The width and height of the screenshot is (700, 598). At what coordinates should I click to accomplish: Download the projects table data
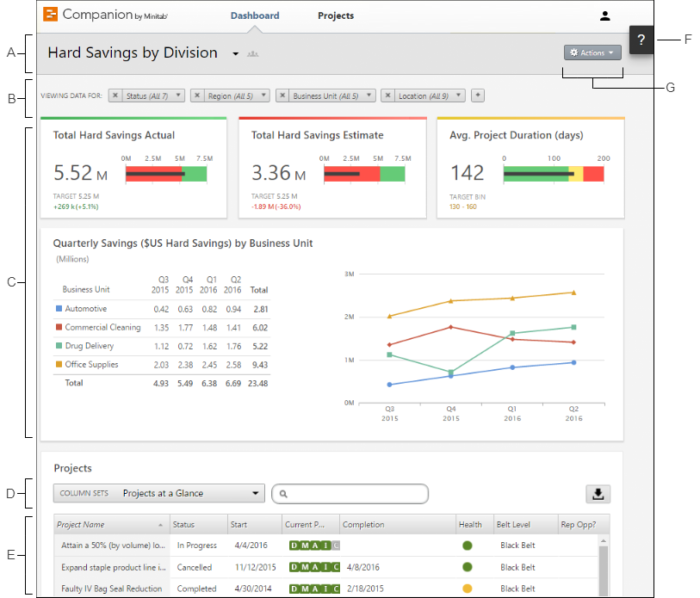pyautogui.click(x=598, y=494)
